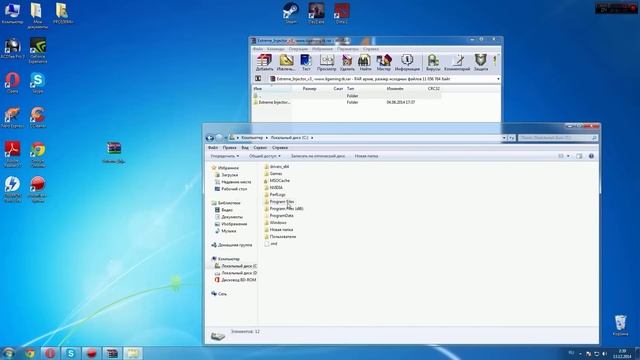640x360 pixels.
Task: Open Explorer's recent pages dropdown beside the Forward arrow
Action: [x=226, y=138]
